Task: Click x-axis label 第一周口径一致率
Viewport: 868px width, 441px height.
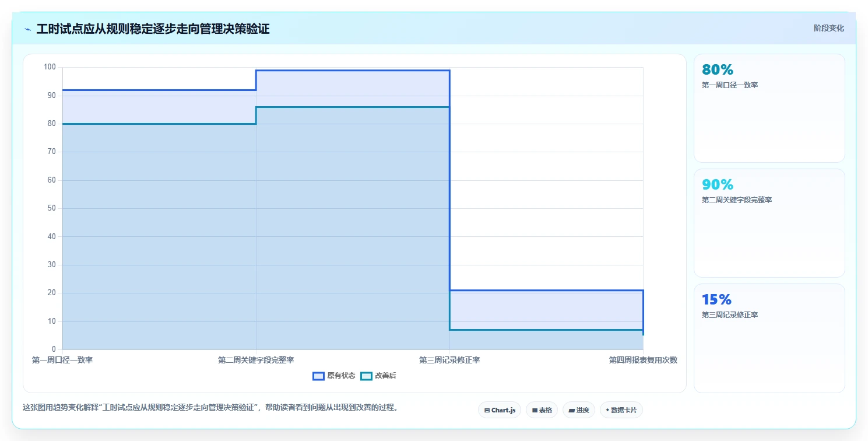Action: coord(62,360)
